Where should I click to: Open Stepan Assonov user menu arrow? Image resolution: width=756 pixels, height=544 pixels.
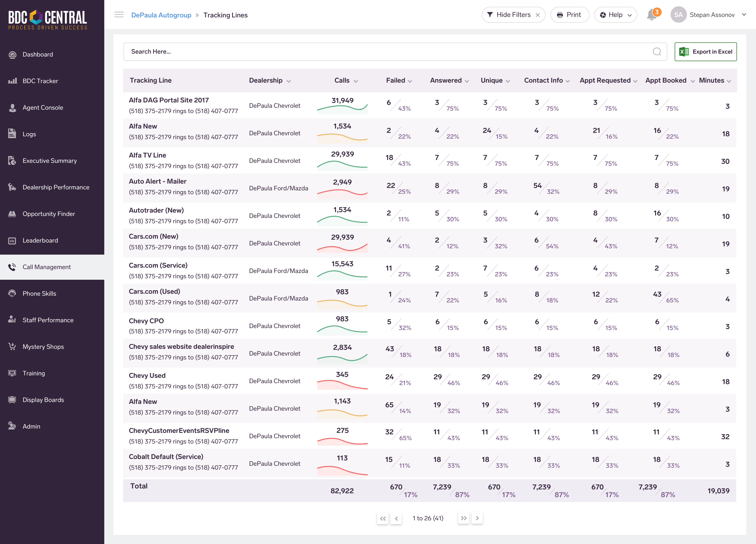coord(744,15)
